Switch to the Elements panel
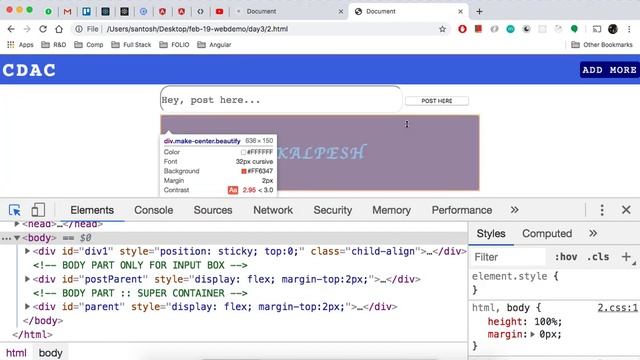Screen dimensions: 640x360 pyautogui.click(x=92, y=210)
